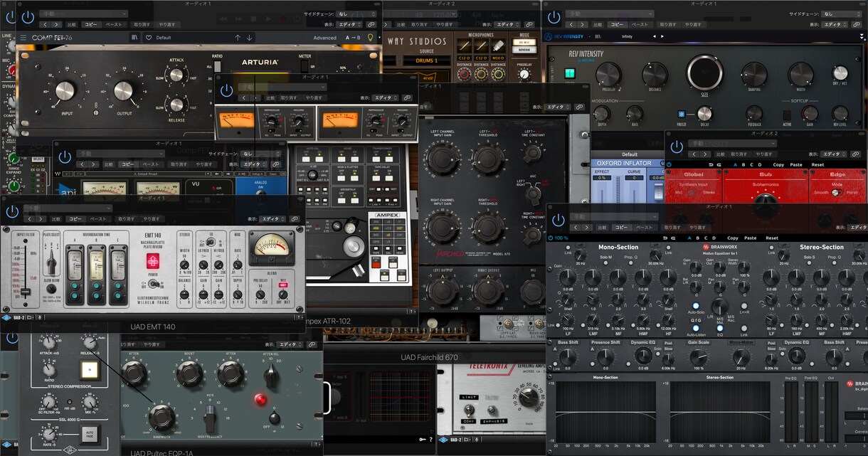Click the Rev Intensity SIZE knob

704,72
